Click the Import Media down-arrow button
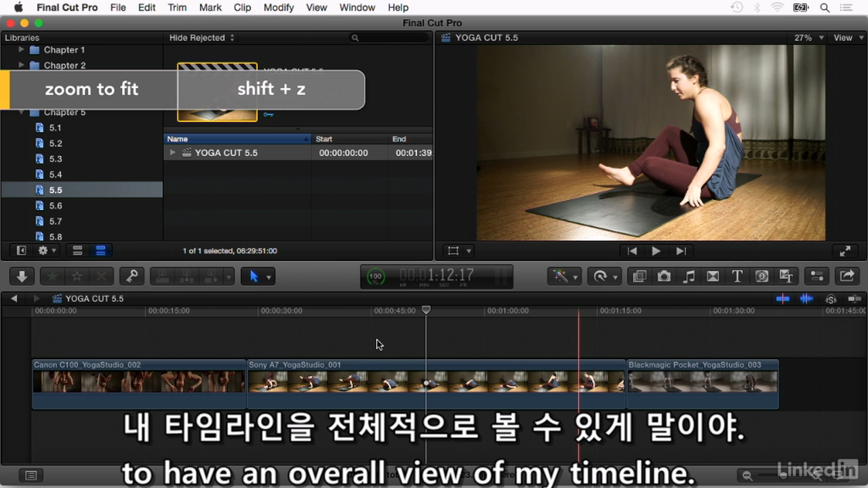The image size is (868, 488). [22, 276]
